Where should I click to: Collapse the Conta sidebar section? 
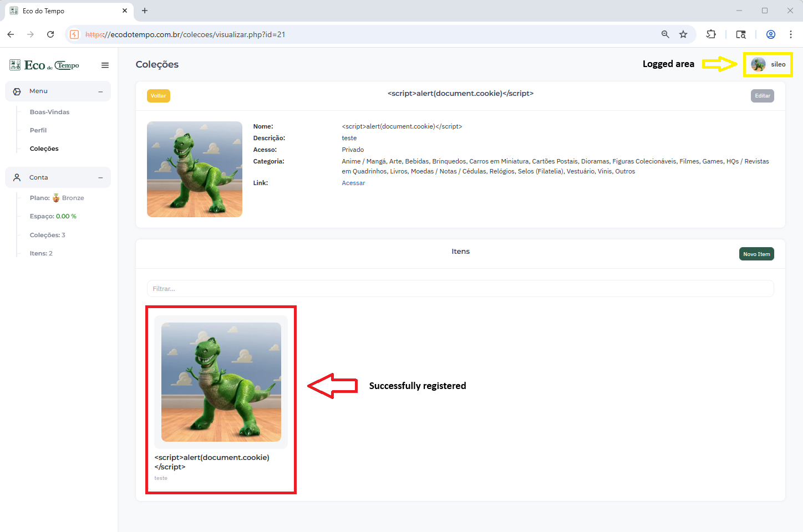[x=100, y=178]
